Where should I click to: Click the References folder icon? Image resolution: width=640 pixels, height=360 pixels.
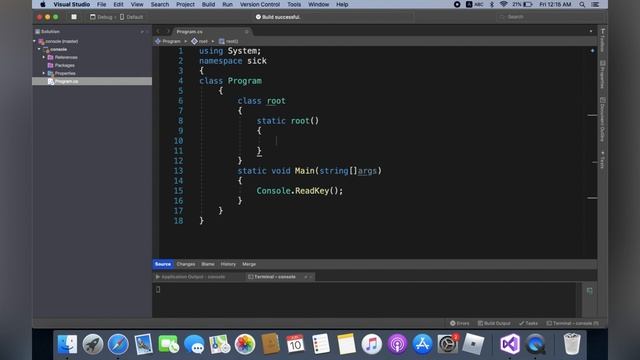[51, 57]
